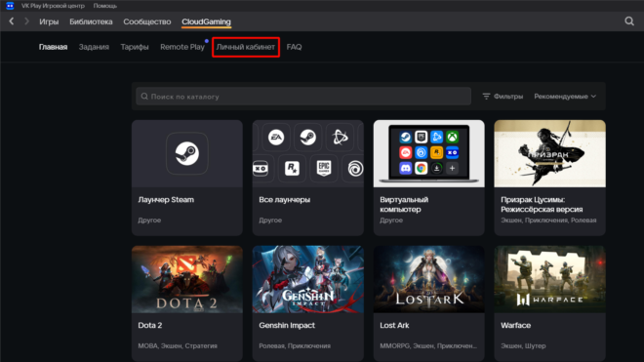Viewport: 644px width, 362px height.
Task: Click 'Экшен, Приключения, Ролевая' genre text
Action: tap(548, 221)
